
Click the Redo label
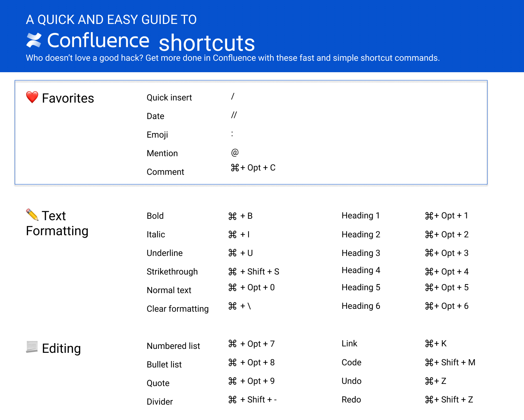point(351,400)
